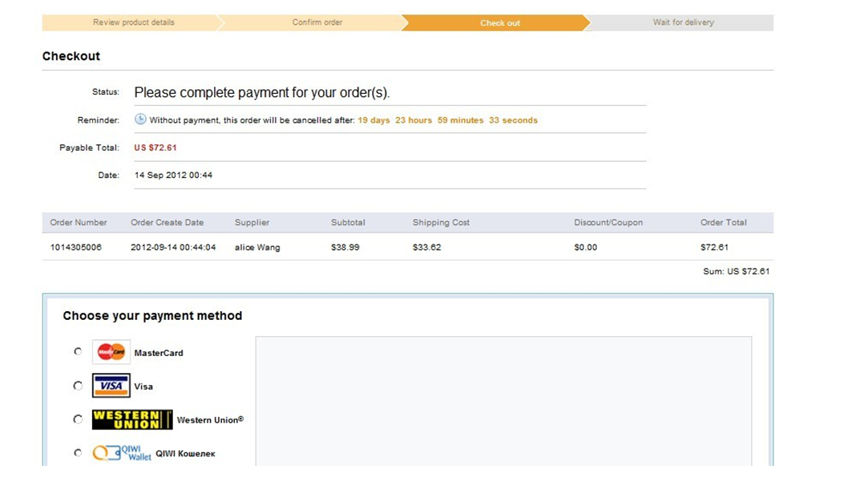Click the MasterCard logo icon
The width and height of the screenshot is (868, 494).
point(111,352)
